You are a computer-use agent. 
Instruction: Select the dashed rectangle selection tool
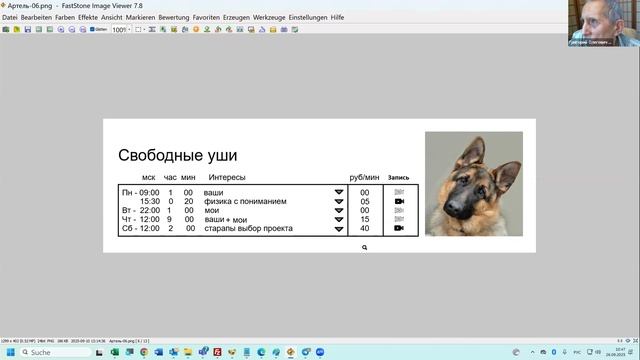coord(138,29)
